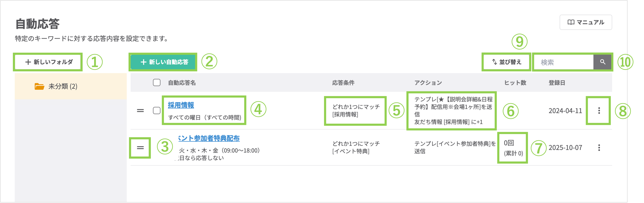Screen dimensions: 644x203
Task: Click the 自動応答名 column header
Action: 181,83
